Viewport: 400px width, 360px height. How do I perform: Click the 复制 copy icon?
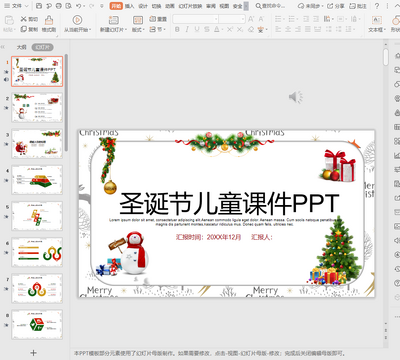tap(24, 29)
